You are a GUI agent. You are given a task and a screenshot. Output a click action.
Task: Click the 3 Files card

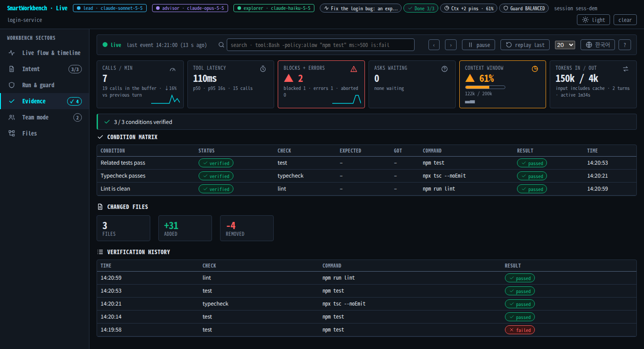click(123, 228)
